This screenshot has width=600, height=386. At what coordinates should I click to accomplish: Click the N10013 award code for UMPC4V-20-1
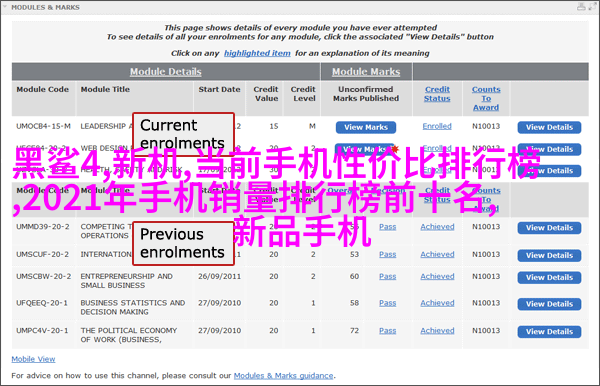tap(486, 331)
